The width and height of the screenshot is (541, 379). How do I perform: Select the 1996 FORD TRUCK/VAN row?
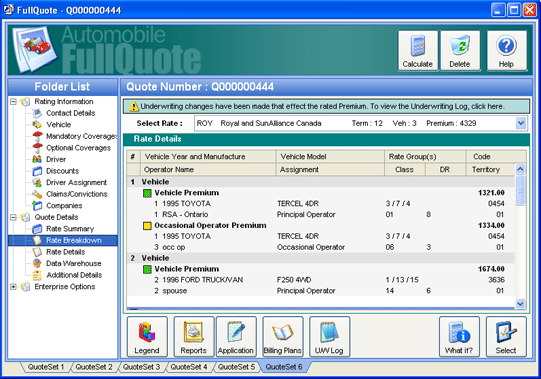tap(321, 280)
